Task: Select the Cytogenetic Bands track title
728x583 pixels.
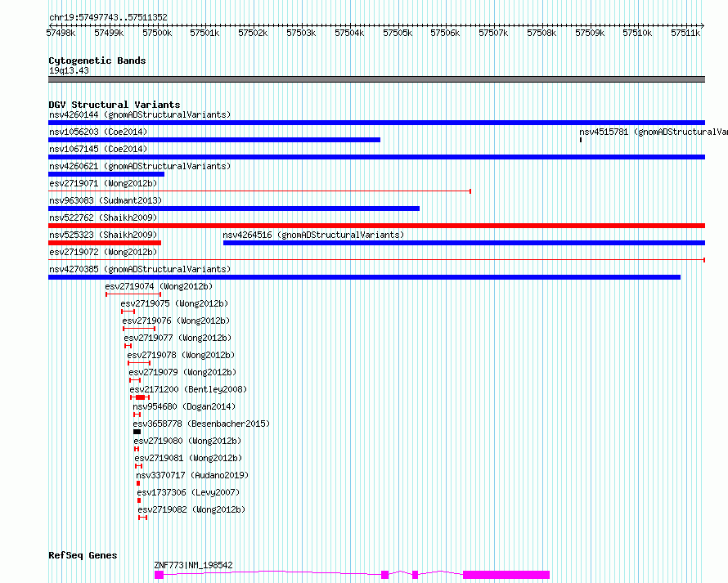Action: 97,61
